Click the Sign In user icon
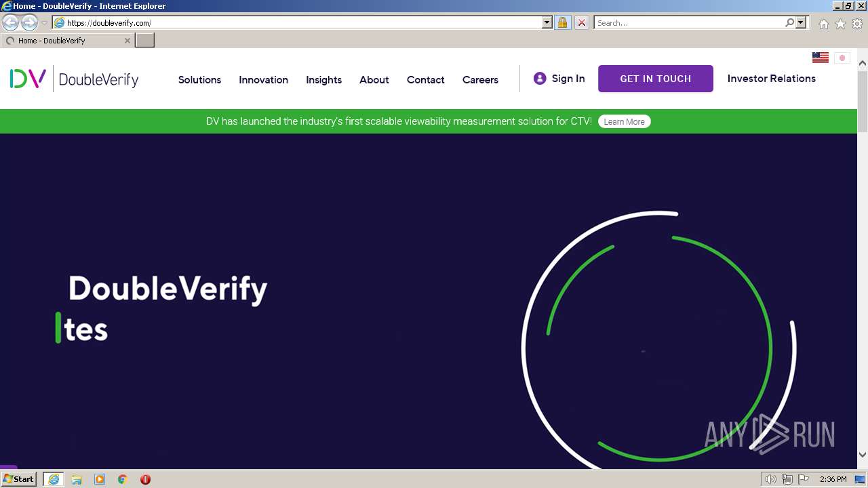Screen dimensions: 868x488 tap(540, 79)
